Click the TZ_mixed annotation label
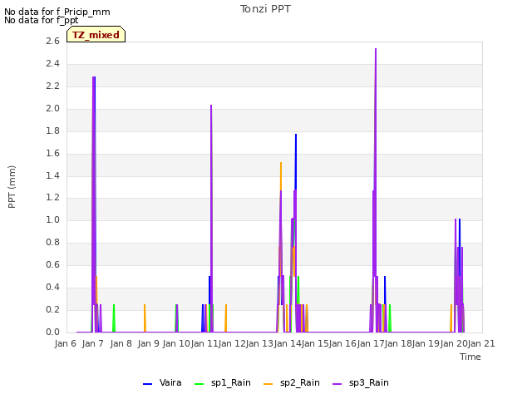Image resolution: width=532 pixels, height=399 pixels. pos(96,35)
